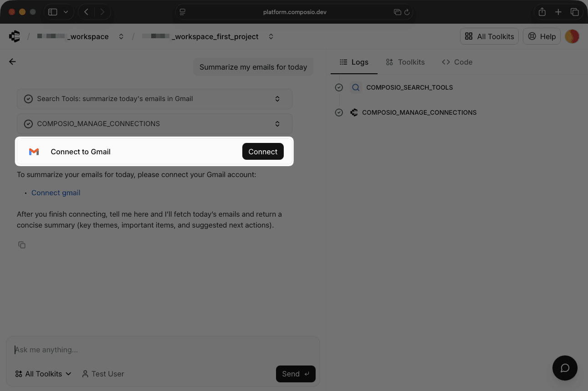Click the Test User person icon in composer
The width and height of the screenshot is (588, 391).
click(85, 374)
